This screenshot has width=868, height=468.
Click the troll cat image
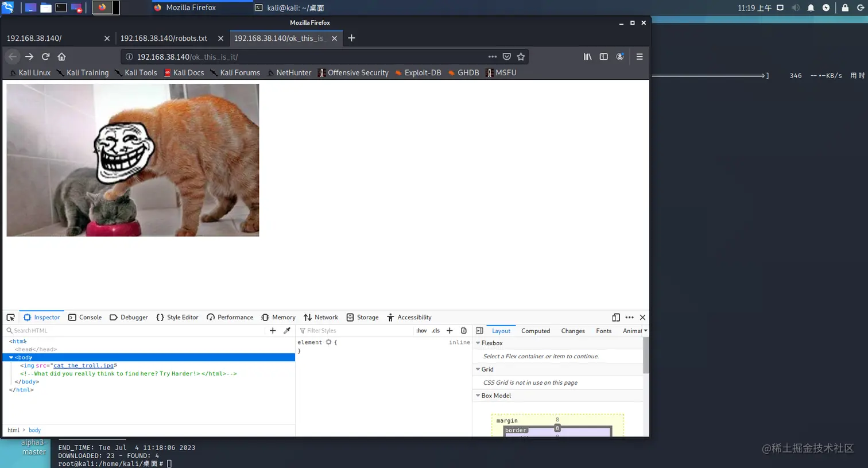point(133,160)
